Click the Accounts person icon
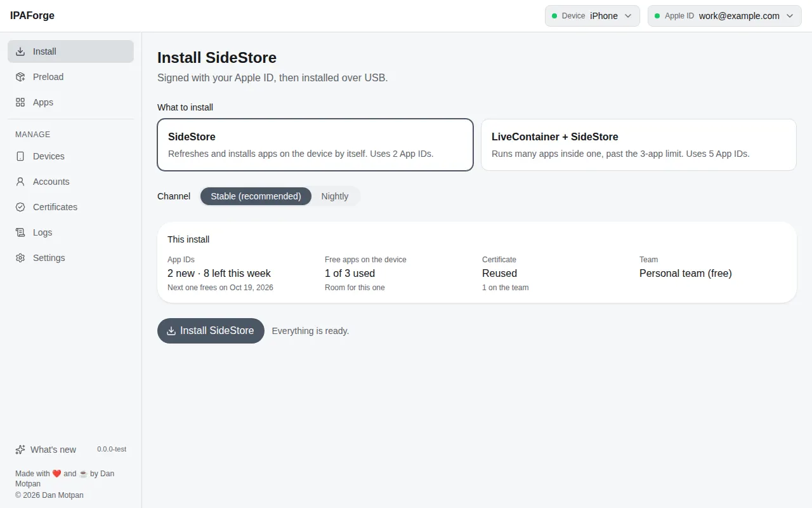812x508 pixels. tap(20, 182)
